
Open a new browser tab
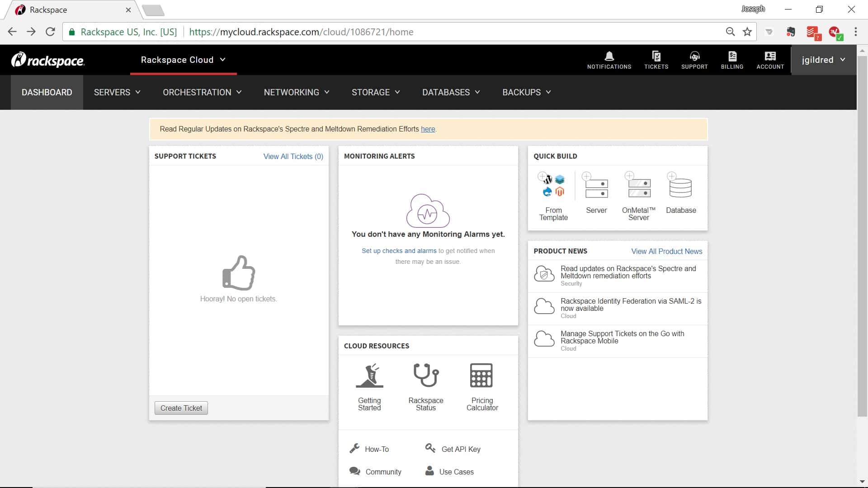pos(153,10)
